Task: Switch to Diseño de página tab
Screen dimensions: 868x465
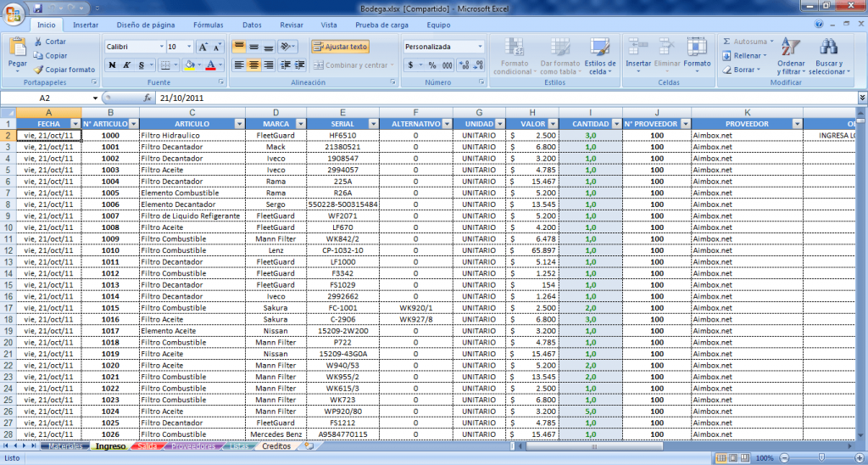Action: [146, 25]
